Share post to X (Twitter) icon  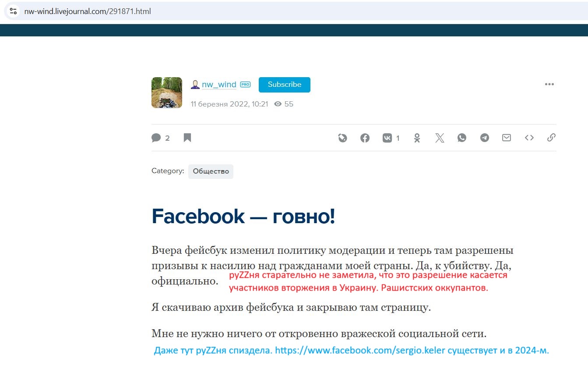pos(440,138)
